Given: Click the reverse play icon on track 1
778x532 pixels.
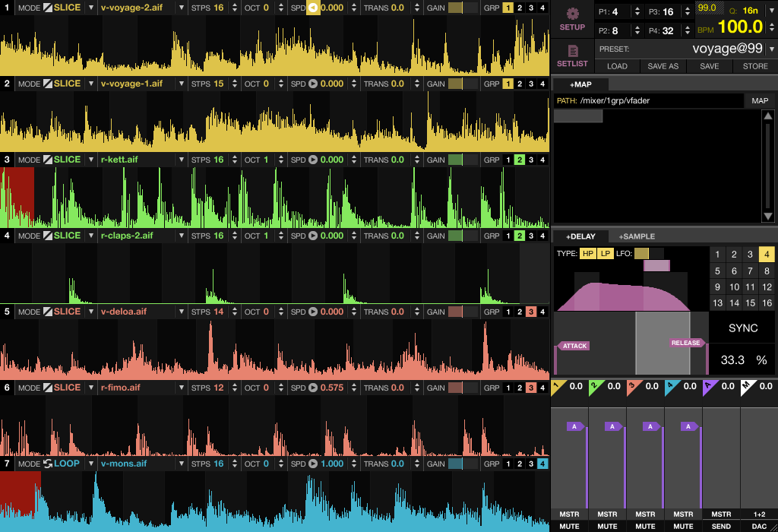Looking at the screenshot, I should [x=312, y=8].
